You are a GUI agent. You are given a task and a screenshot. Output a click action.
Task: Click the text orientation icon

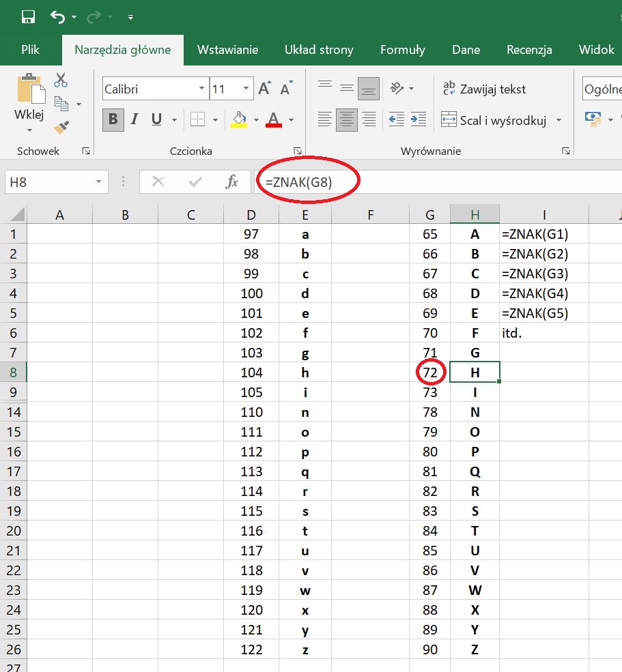coord(397,89)
